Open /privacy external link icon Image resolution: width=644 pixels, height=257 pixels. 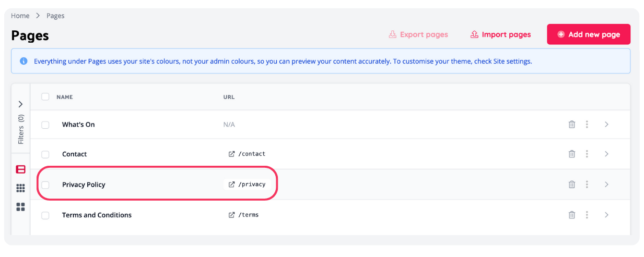[x=231, y=184]
